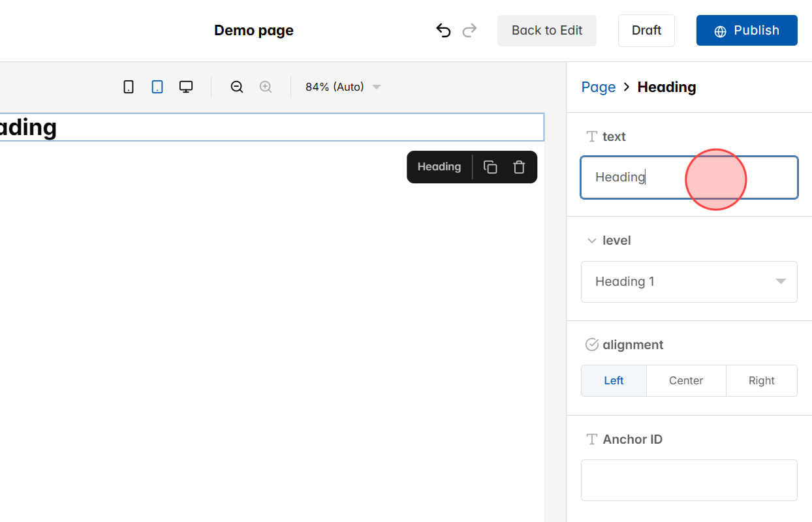The width and height of the screenshot is (812, 522).
Task: Navigate to Page in the breadcrumb
Action: coord(598,86)
